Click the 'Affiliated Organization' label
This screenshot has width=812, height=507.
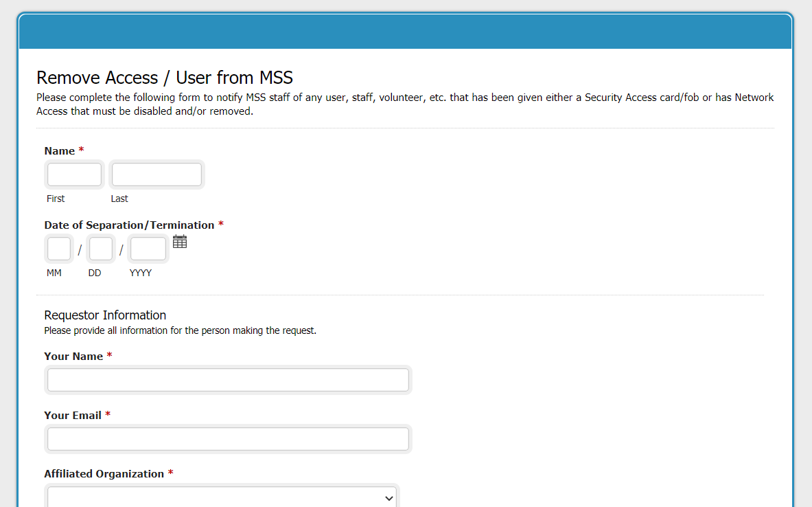[104, 474]
